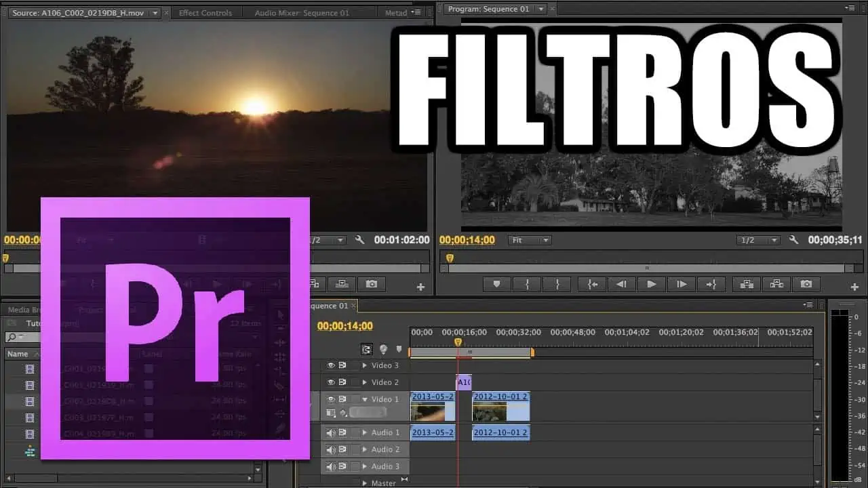Open Source monitor settings wrench
The width and height of the screenshot is (868, 488).
(x=360, y=240)
